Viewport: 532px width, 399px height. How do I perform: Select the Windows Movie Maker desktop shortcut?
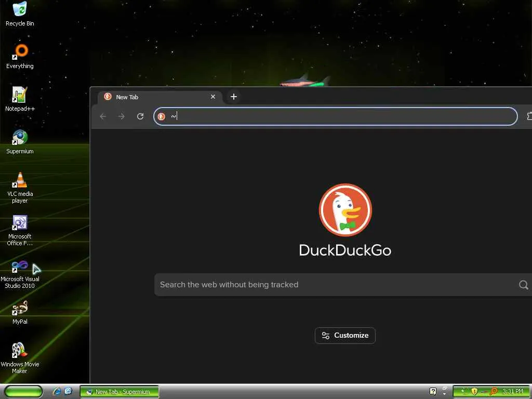click(x=20, y=358)
